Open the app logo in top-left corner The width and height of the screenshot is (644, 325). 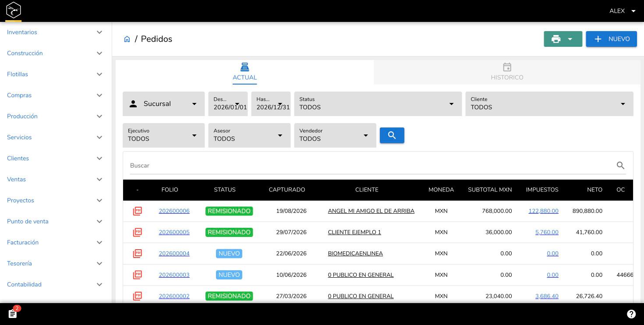[13, 10]
